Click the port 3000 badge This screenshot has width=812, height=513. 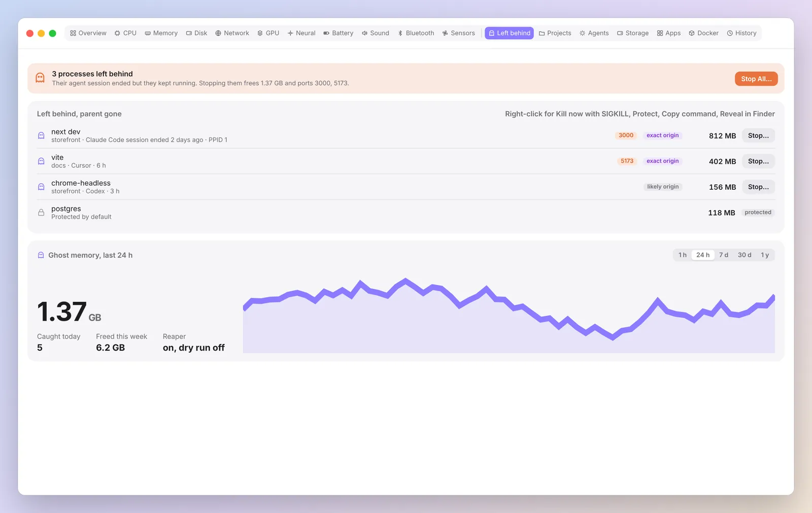click(626, 135)
